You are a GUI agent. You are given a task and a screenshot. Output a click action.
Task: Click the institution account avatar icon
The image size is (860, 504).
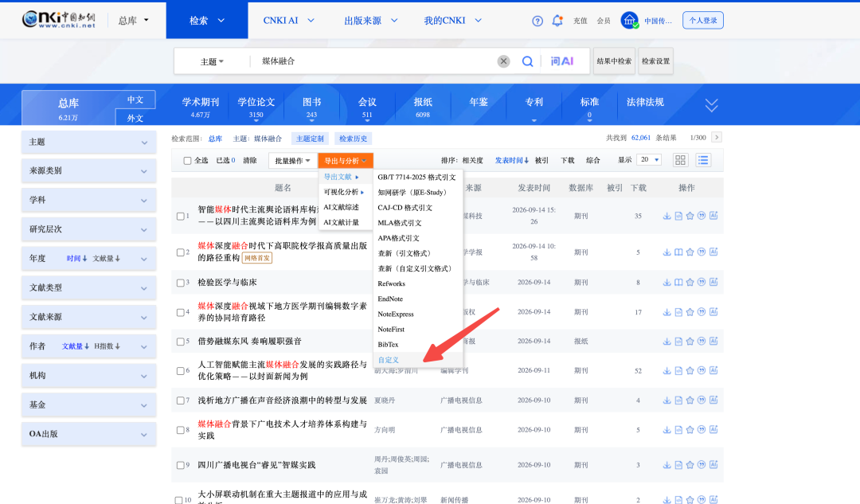[x=629, y=20]
